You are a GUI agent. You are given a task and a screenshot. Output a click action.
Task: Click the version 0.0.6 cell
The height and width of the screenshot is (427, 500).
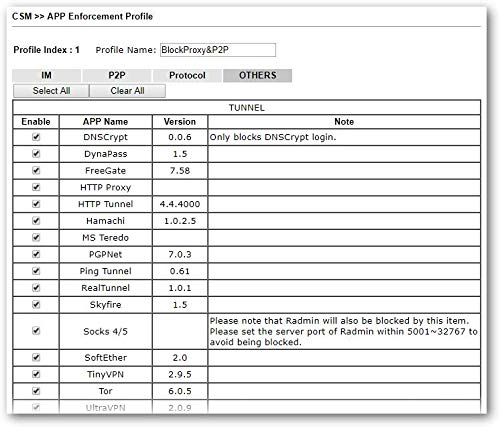pyautogui.click(x=180, y=137)
